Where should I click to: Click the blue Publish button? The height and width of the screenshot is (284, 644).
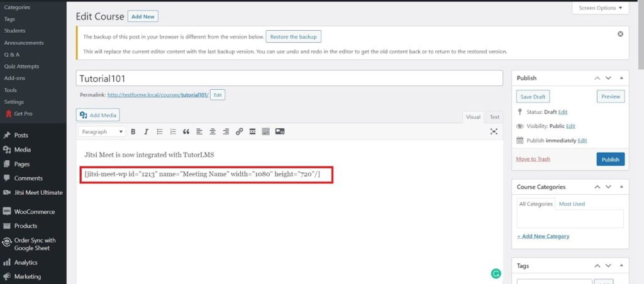610,159
